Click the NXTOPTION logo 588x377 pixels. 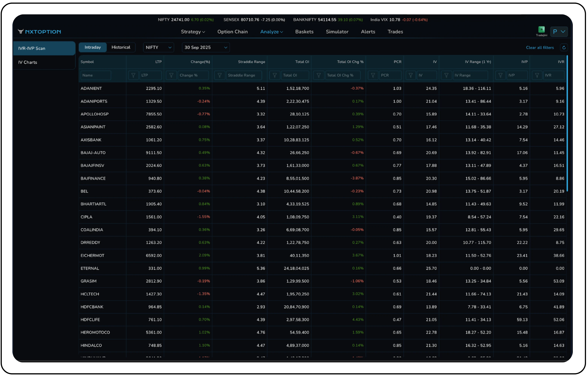(39, 32)
